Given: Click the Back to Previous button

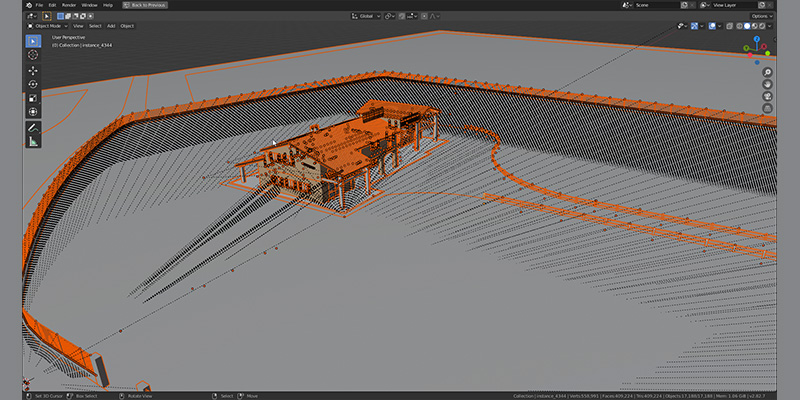Looking at the screenshot, I should click(145, 5).
